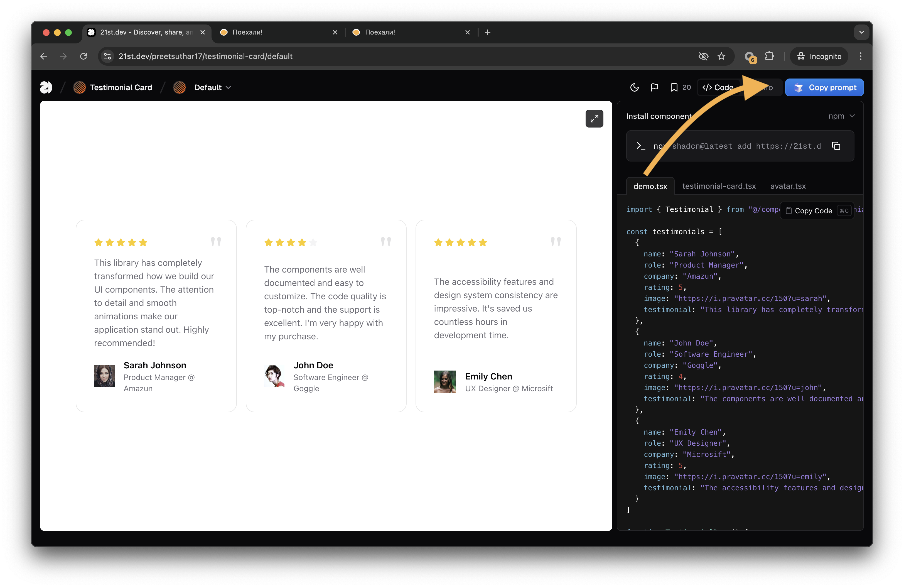Reload the current page
The width and height of the screenshot is (904, 588).
[x=83, y=56]
